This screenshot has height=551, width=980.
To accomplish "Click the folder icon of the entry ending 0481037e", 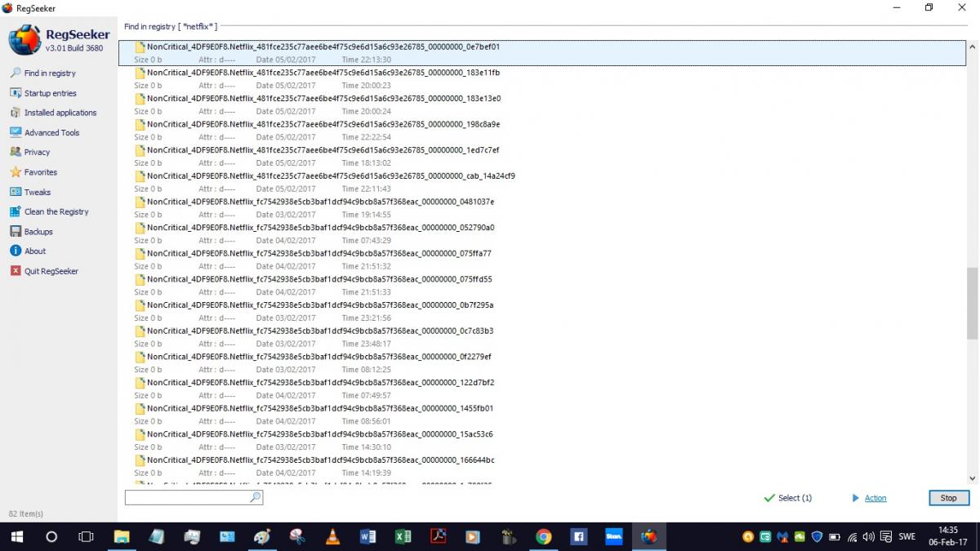I will pyautogui.click(x=140, y=202).
